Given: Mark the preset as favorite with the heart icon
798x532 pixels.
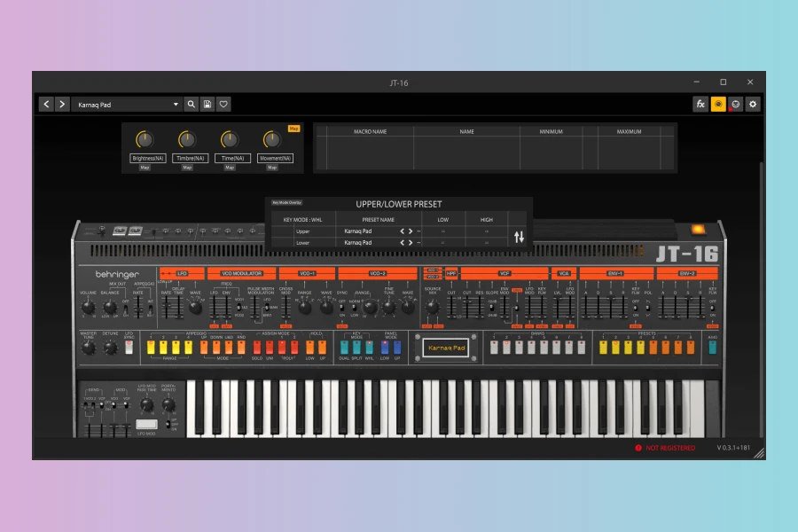Looking at the screenshot, I should (223, 105).
